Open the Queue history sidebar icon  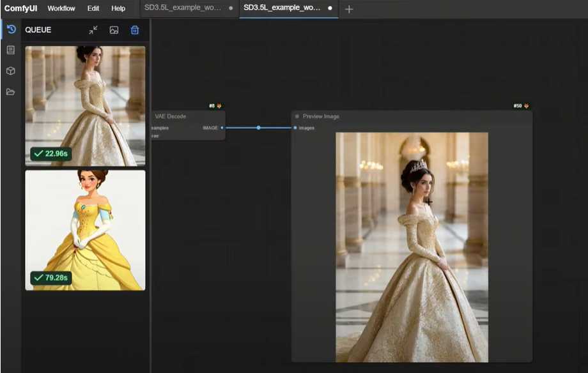coord(12,29)
